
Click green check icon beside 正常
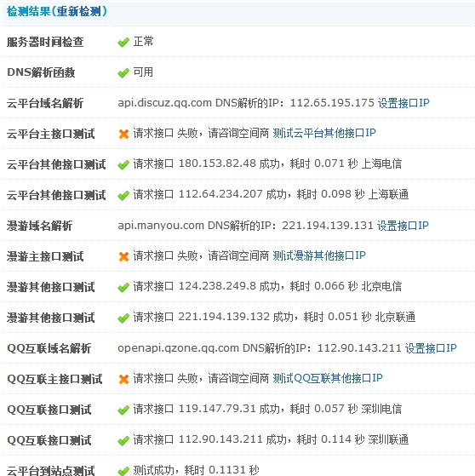pos(123,43)
